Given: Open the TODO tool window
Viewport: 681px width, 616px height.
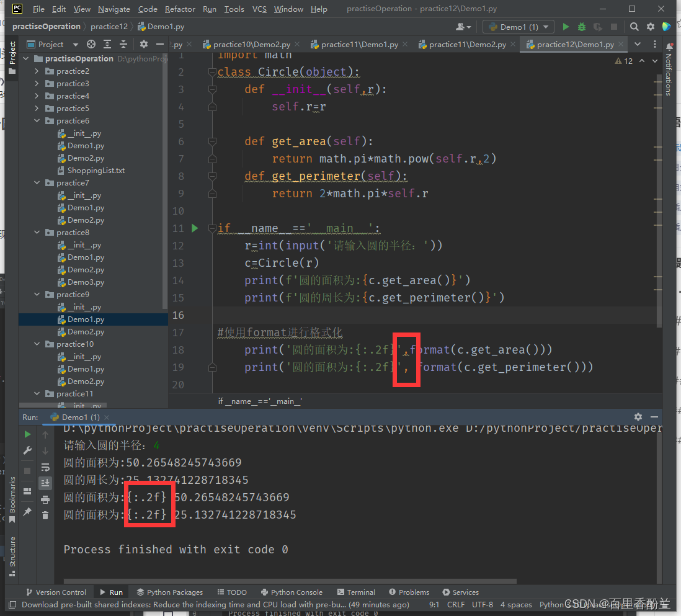Looking at the screenshot, I should pyautogui.click(x=232, y=592).
